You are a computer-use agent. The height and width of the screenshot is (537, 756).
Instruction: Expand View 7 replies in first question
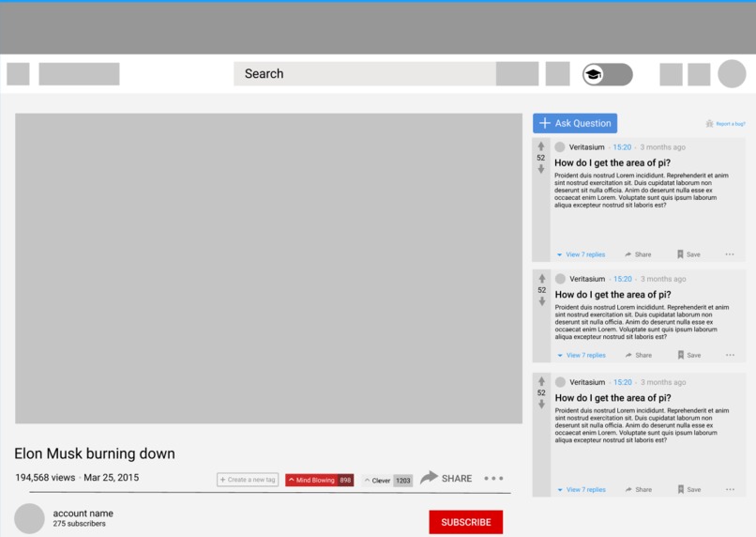tap(581, 254)
